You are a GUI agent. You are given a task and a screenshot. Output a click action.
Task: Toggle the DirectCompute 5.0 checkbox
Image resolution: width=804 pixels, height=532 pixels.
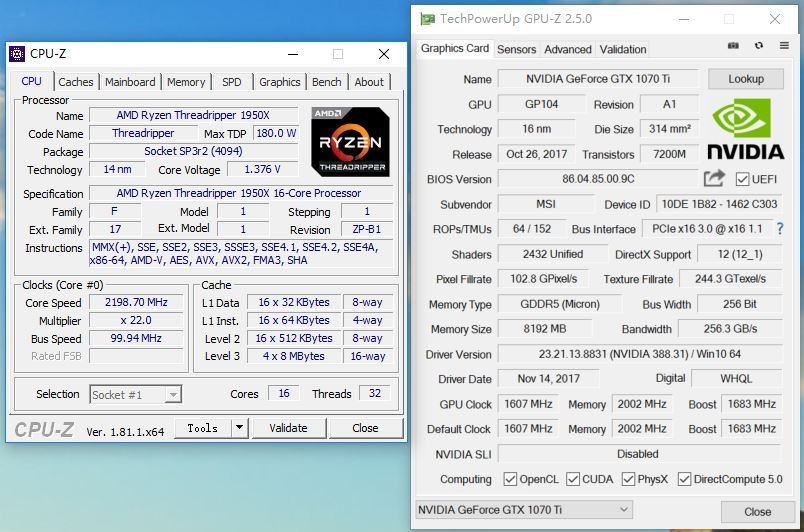[684, 479]
